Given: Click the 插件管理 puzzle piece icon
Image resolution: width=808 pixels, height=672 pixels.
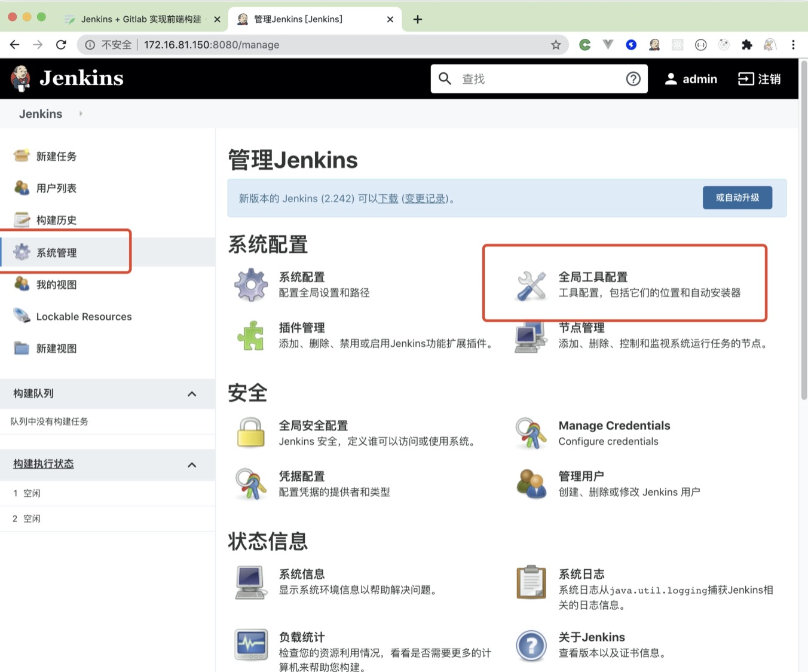Looking at the screenshot, I should tap(251, 335).
